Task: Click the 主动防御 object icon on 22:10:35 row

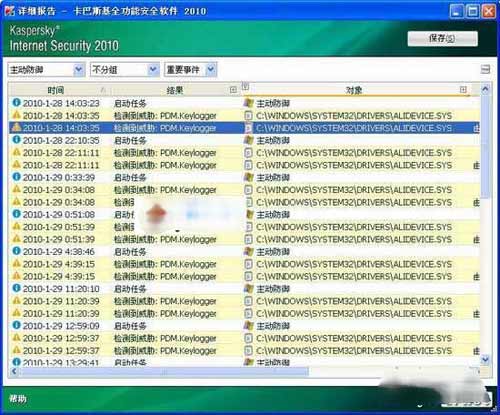Action: coord(248,140)
